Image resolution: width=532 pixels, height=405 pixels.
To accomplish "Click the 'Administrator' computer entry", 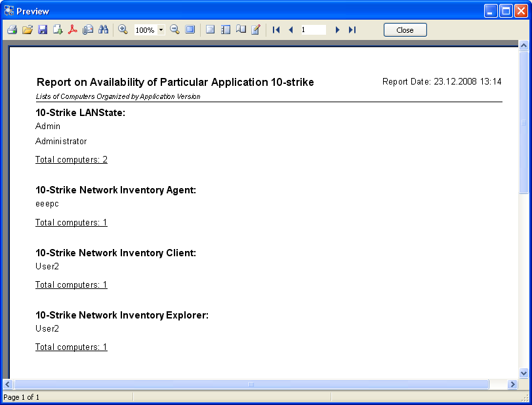I will point(61,141).
